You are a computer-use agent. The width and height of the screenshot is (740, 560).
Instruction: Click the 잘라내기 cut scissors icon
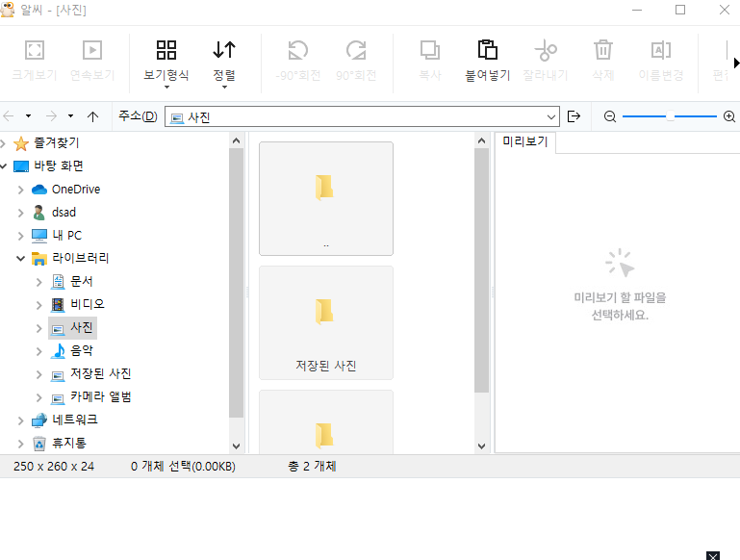(546, 50)
